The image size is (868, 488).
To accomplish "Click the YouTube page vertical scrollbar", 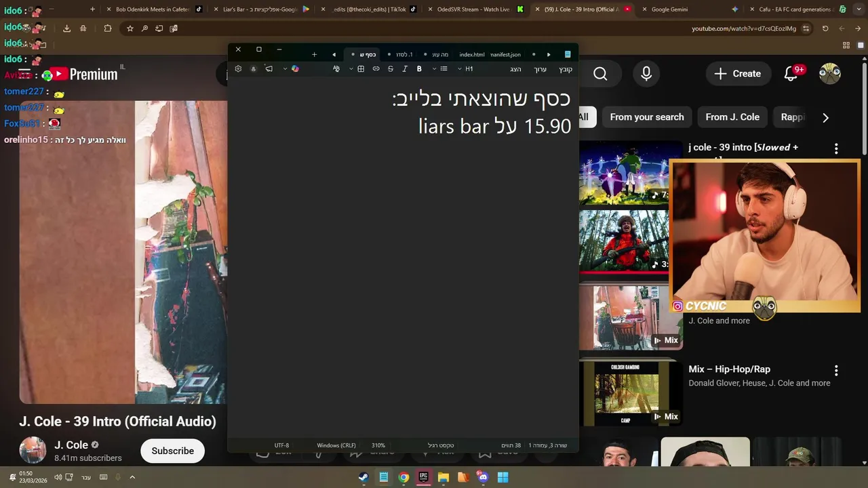I will tap(864, 108).
